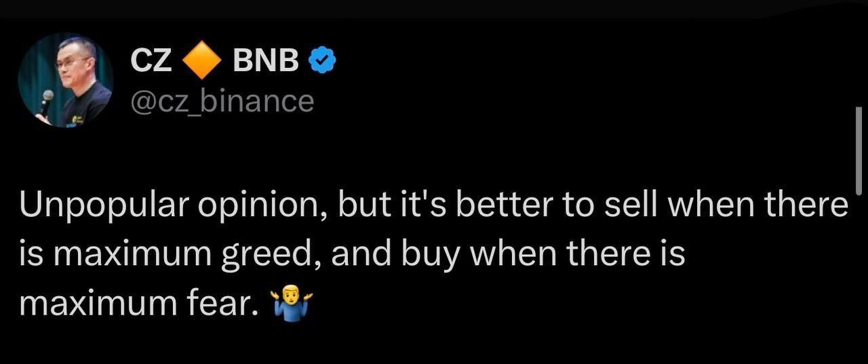Image resolution: width=868 pixels, height=364 pixels.
Task: Click the word "fear" in the tweet
Action: [x=229, y=303]
